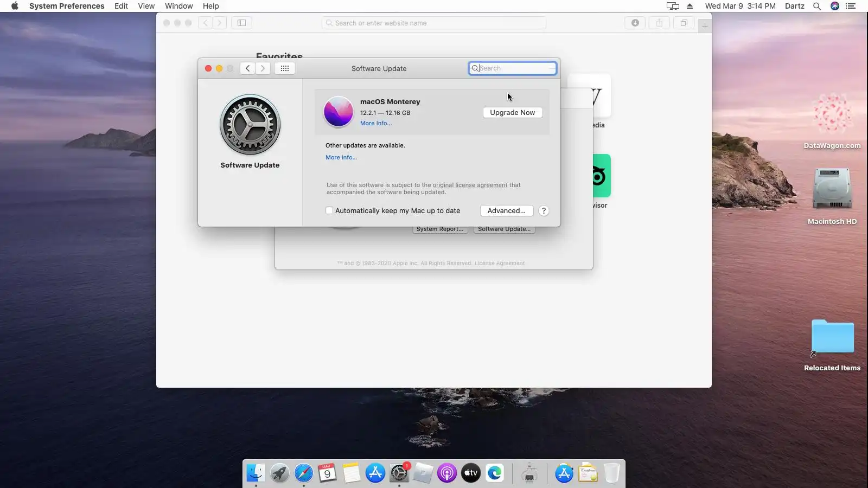The height and width of the screenshot is (488, 868).
Task: Click Safari share button
Action: [x=660, y=23]
